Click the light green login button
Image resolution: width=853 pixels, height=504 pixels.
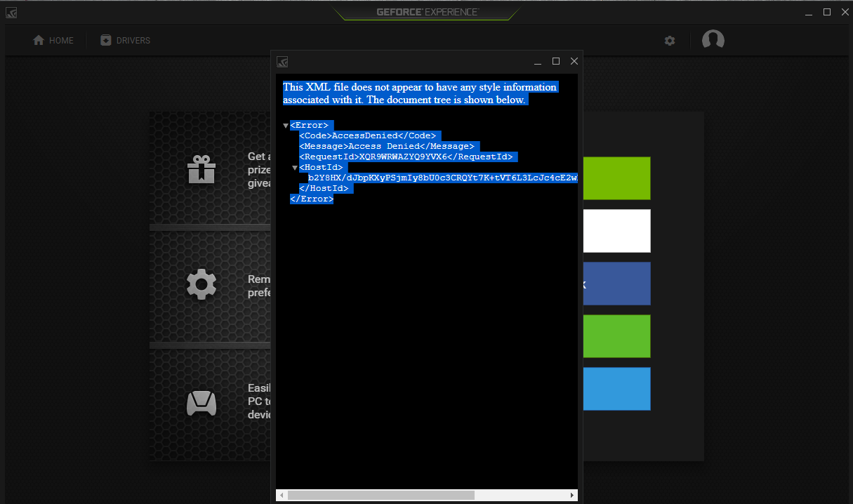(616, 336)
